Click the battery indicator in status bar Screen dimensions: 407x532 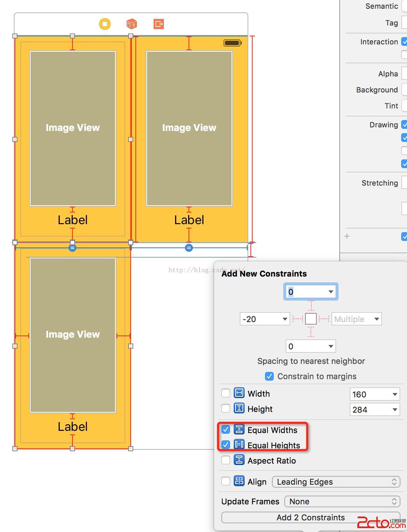[233, 43]
